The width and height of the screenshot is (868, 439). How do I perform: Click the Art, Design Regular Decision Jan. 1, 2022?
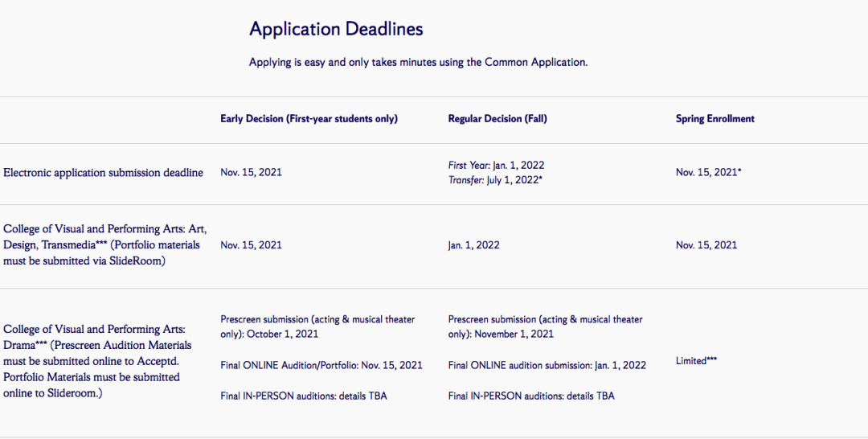point(473,245)
